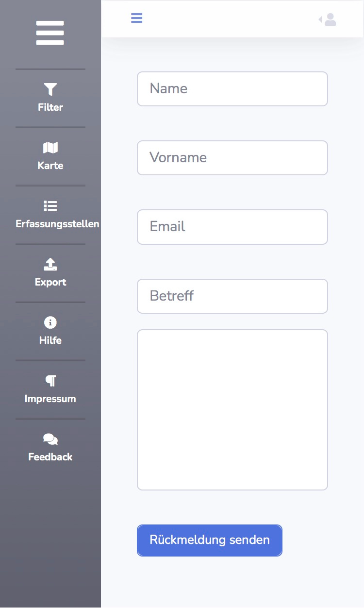Click into the Email field
The height and width of the screenshot is (608, 364).
pos(232,227)
